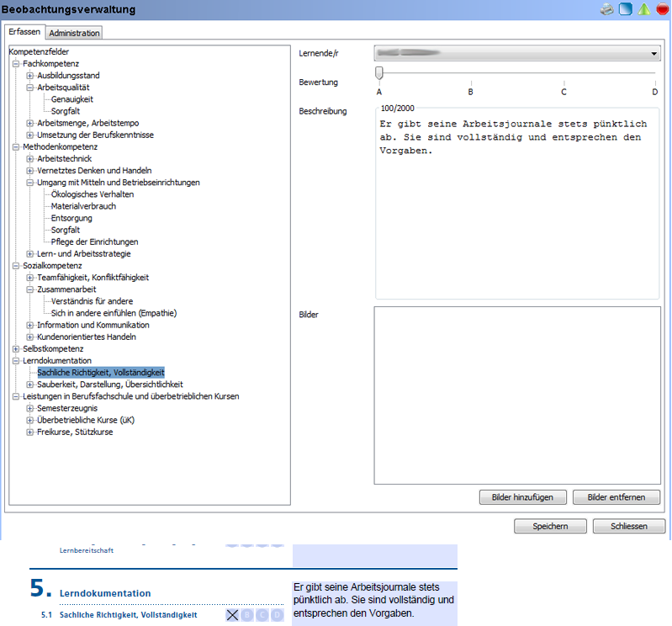This screenshot has height=626, width=672.
Task: Collapse Umgang mit Mitteln und Betriebseinrichtungen
Action: click(29, 183)
